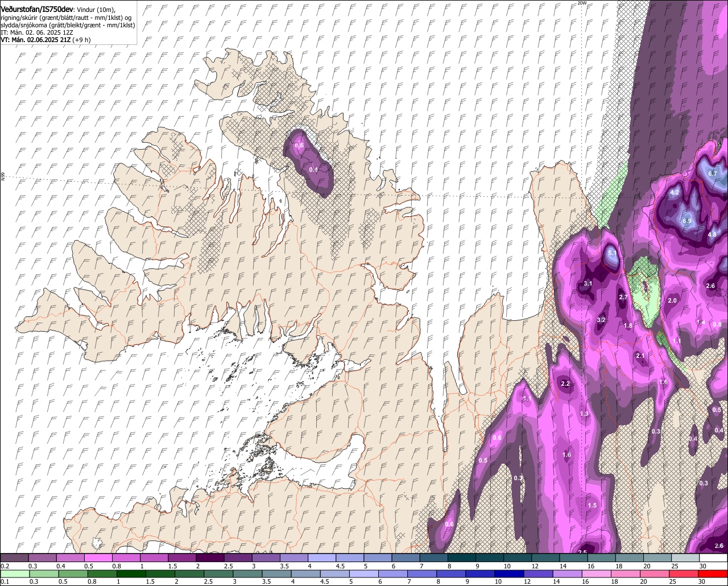This screenshot has height=586, width=728.
Task: Click the 2.7 precipitation value on the map
Action: pyautogui.click(x=623, y=297)
